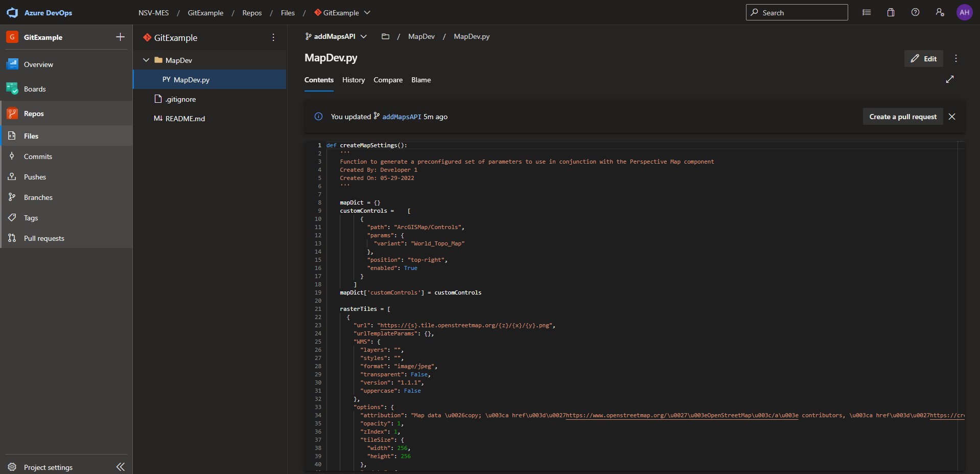Click the Search box

pyautogui.click(x=797, y=12)
